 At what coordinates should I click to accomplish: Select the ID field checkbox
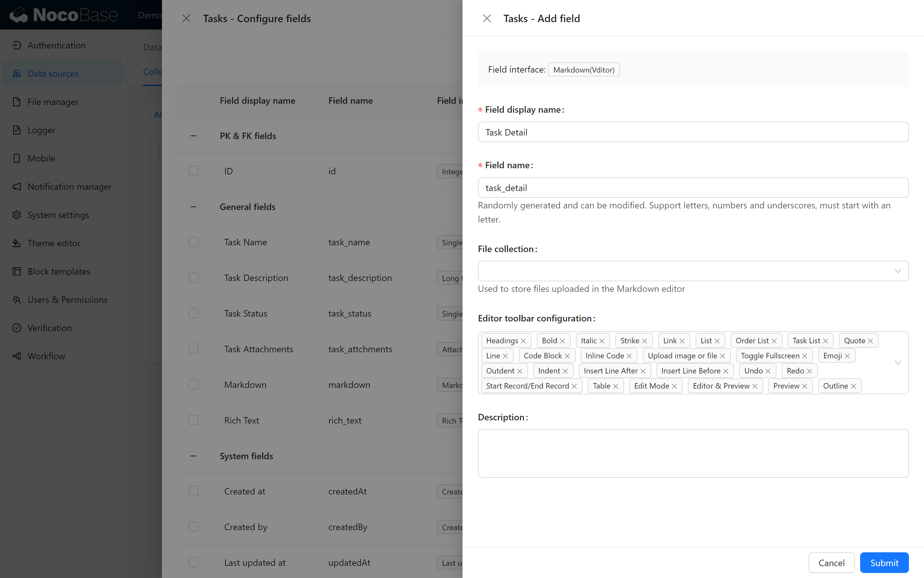coord(193,171)
